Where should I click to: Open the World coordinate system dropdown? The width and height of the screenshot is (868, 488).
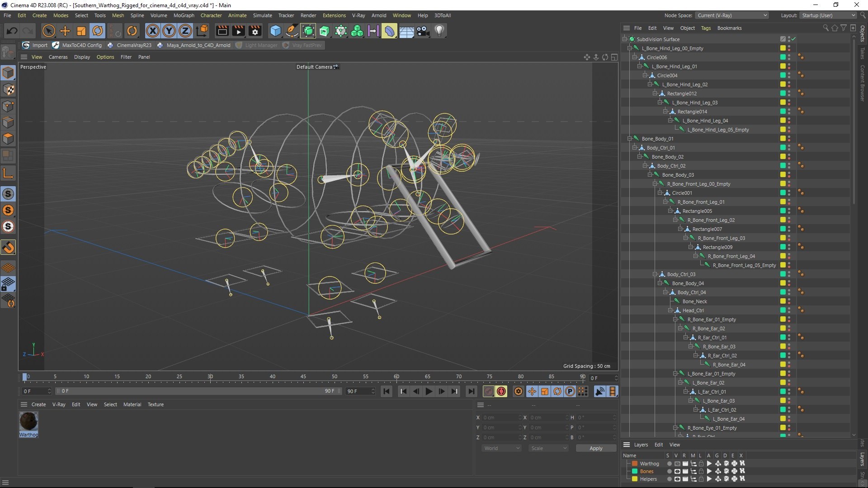click(x=501, y=448)
